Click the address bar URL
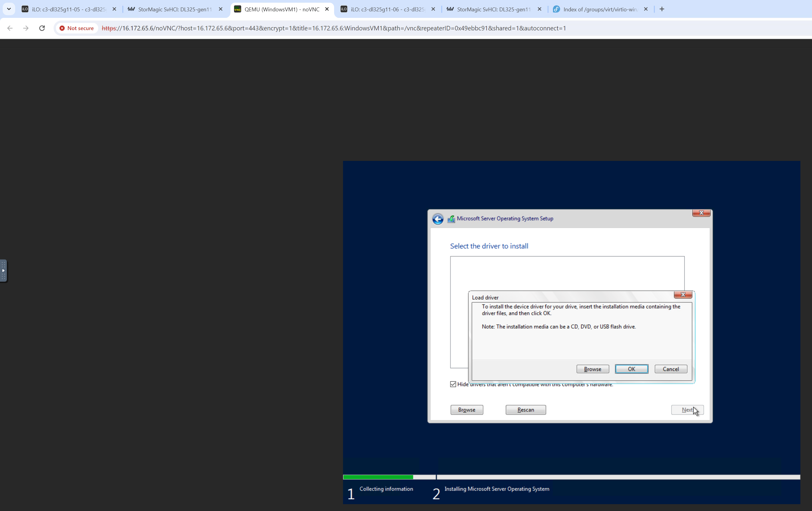This screenshot has height=511, width=812. point(334,28)
